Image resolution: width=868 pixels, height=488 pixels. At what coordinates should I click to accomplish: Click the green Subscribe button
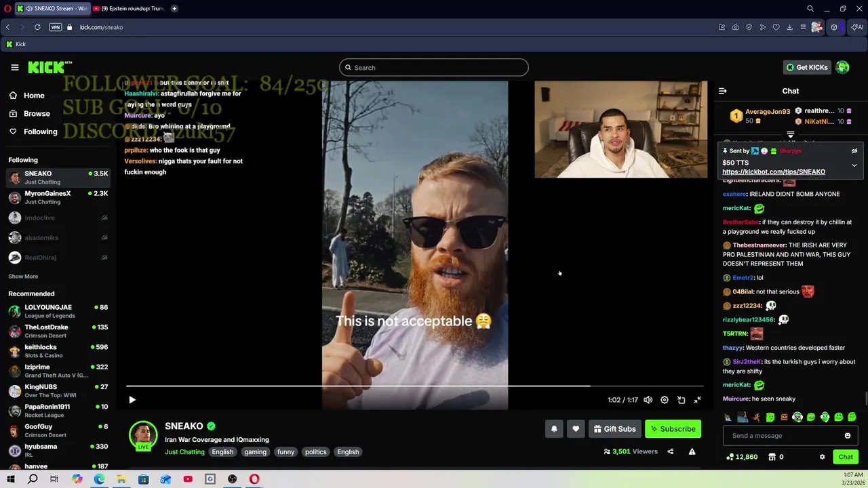click(x=673, y=428)
